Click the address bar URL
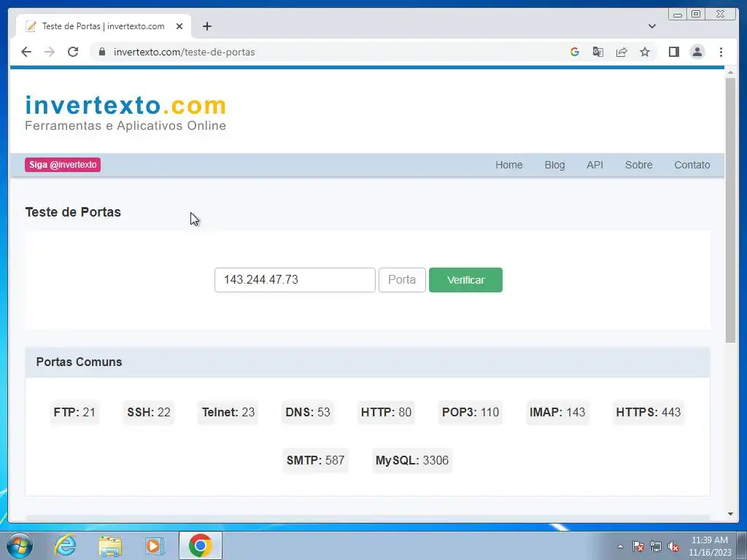747x560 pixels. tap(185, 52)
